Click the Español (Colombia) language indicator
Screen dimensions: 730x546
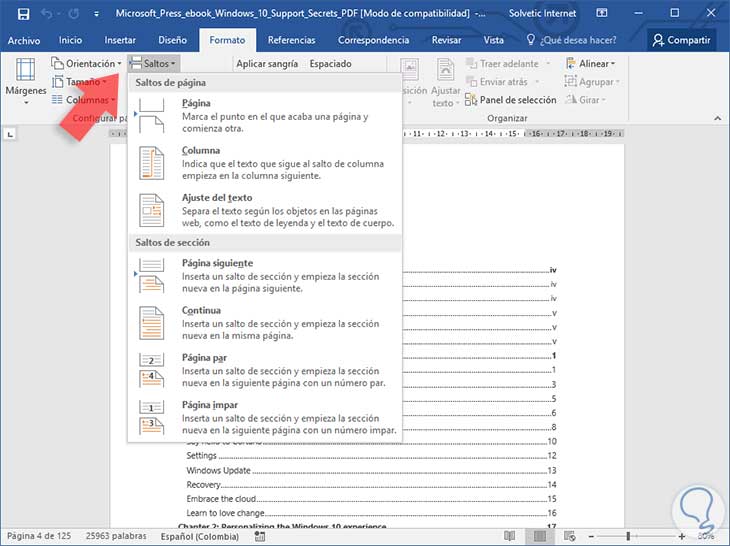(x=200, y=536)
